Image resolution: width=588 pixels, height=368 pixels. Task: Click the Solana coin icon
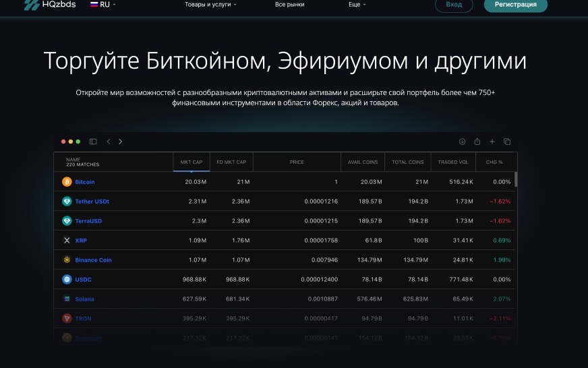[x=67, y=299]
